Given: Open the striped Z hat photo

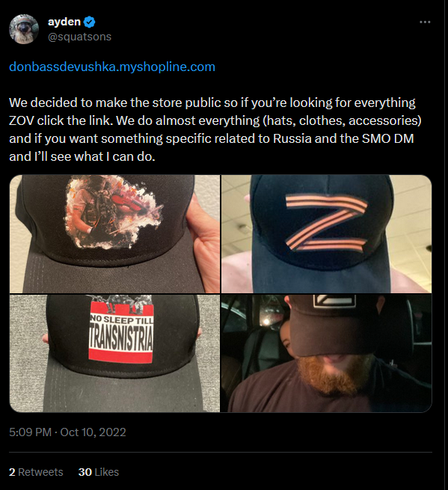Looking at the screenshot, I should [327, 234].
